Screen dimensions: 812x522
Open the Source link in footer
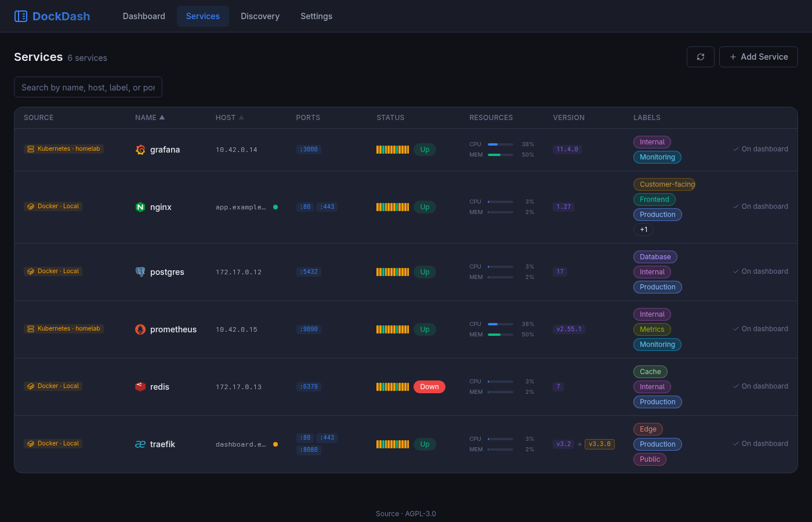click(x=387, y=514)
